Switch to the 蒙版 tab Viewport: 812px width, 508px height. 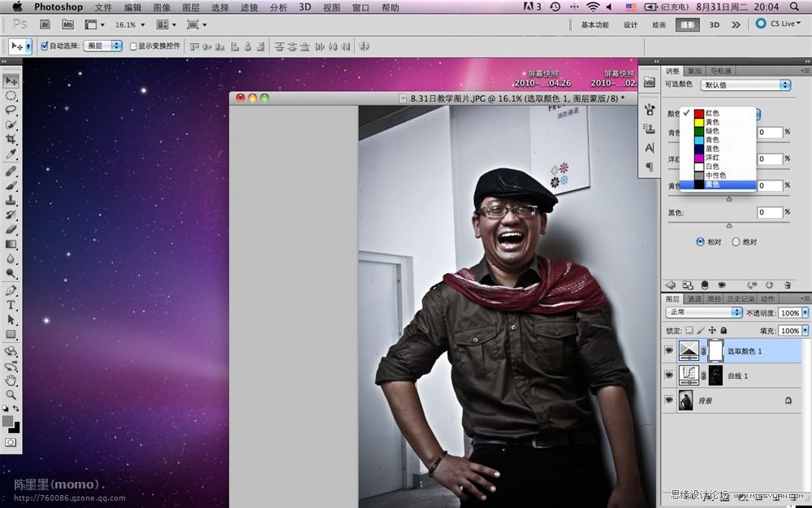694,71
